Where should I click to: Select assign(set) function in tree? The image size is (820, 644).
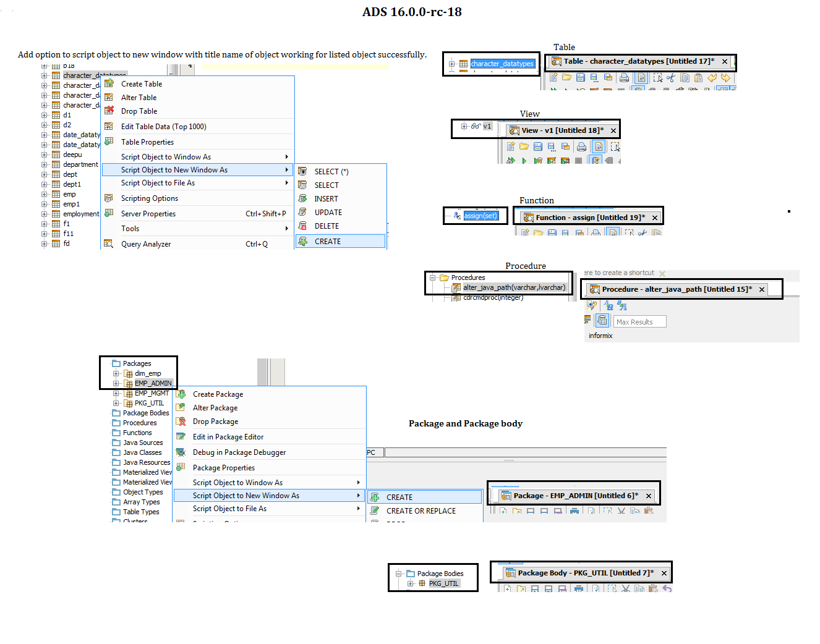point(481,216)
